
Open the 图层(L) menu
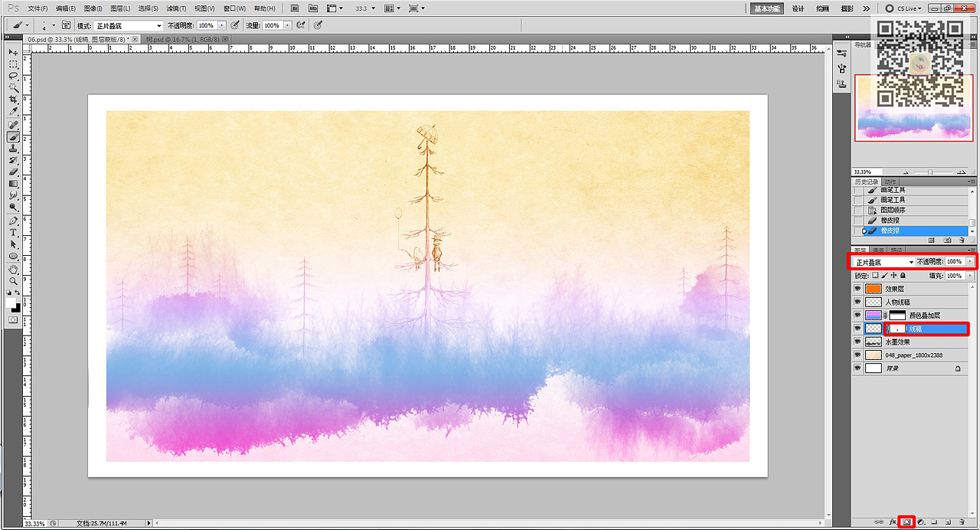pyautogui.click(x=120, y=8)
